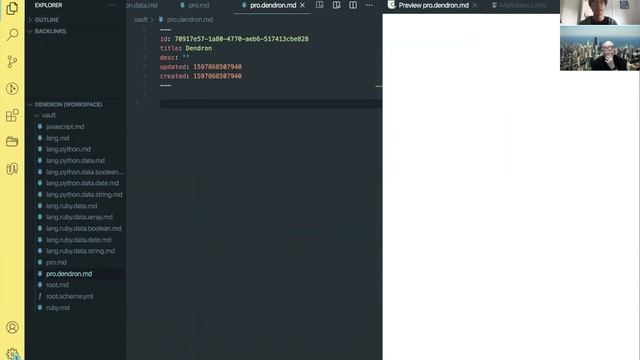This screenshot has width=640, height=360.
Task: Close the Preview pro.dendron.md tab
Action: pyautogui.click(x=475, y=5)
